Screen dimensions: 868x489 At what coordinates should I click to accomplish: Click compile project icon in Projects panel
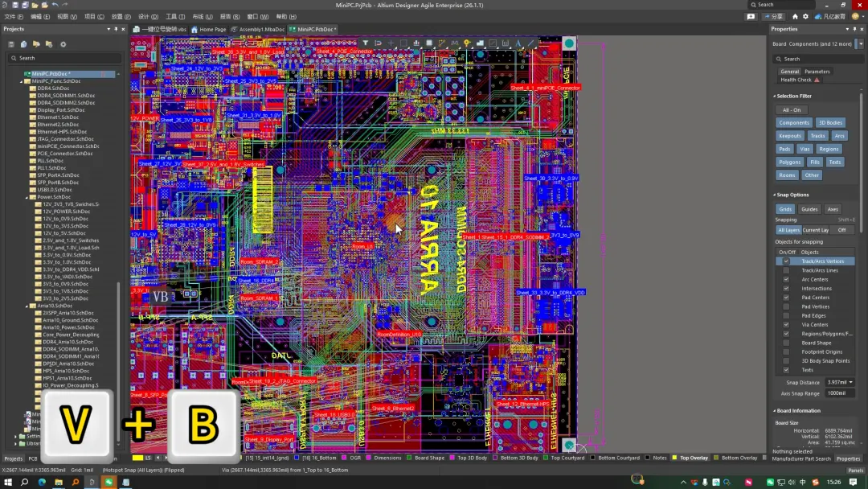[x=24, y=44]
